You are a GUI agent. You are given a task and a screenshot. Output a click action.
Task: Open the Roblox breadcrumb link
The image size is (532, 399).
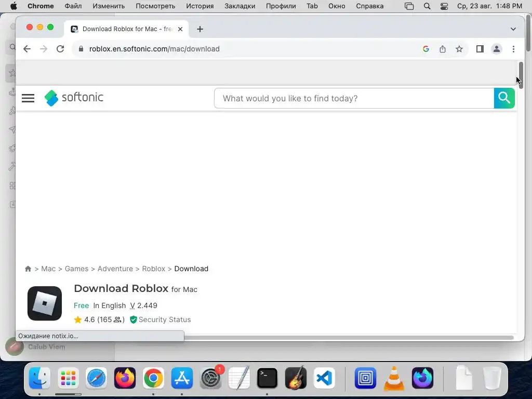(x=153, y=269)
